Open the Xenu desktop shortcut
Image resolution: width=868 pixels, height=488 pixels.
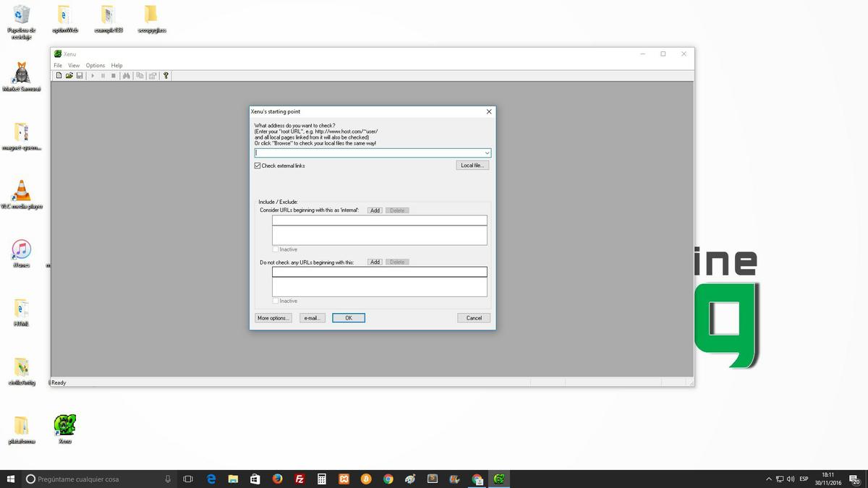coord(65,425)
